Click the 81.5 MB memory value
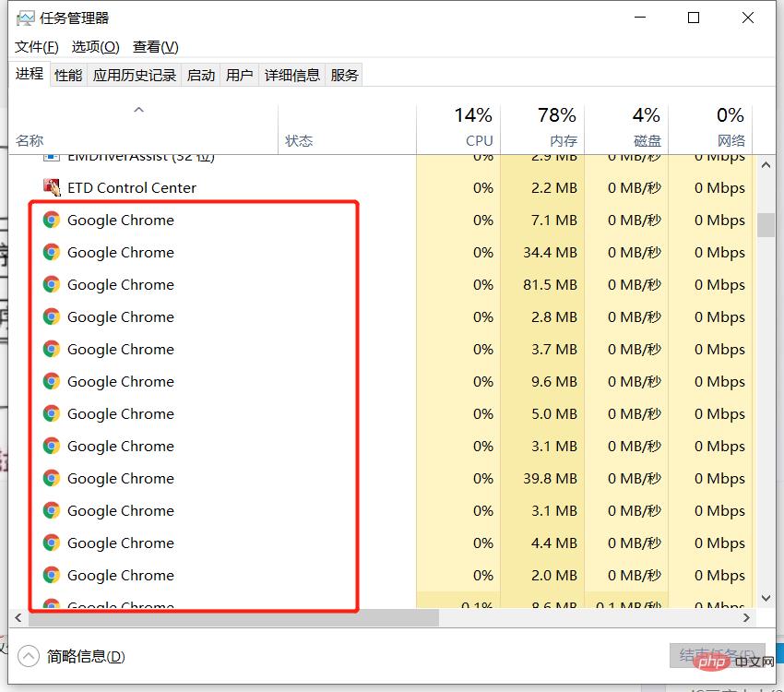 pos(550,284)
